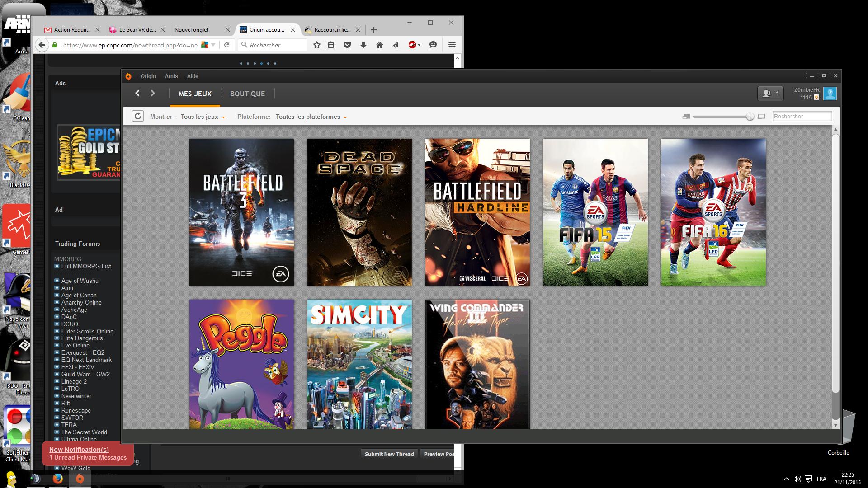
Task: Refresh the Origin game library
Action: (x=138, y=116)
